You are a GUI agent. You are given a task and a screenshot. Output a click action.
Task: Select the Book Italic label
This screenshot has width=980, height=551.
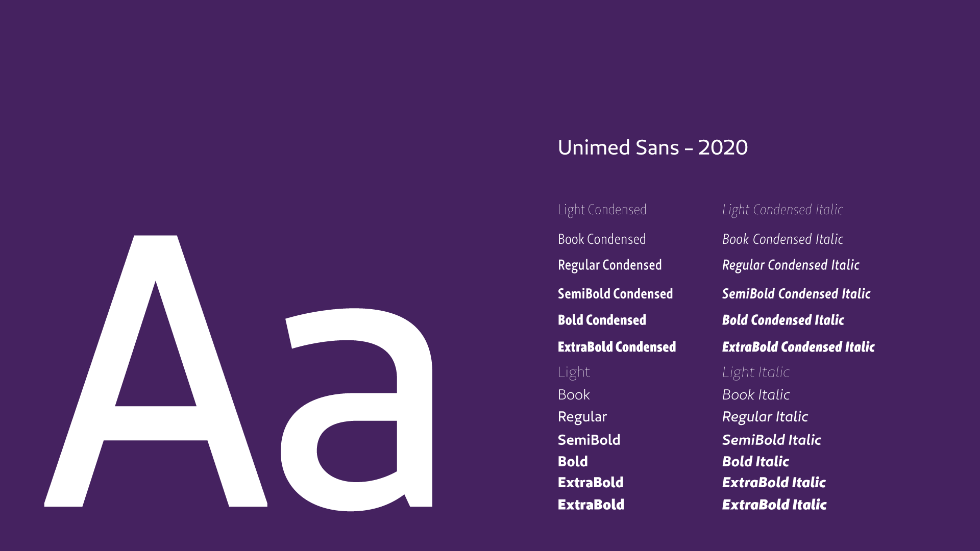pos(756,395)
